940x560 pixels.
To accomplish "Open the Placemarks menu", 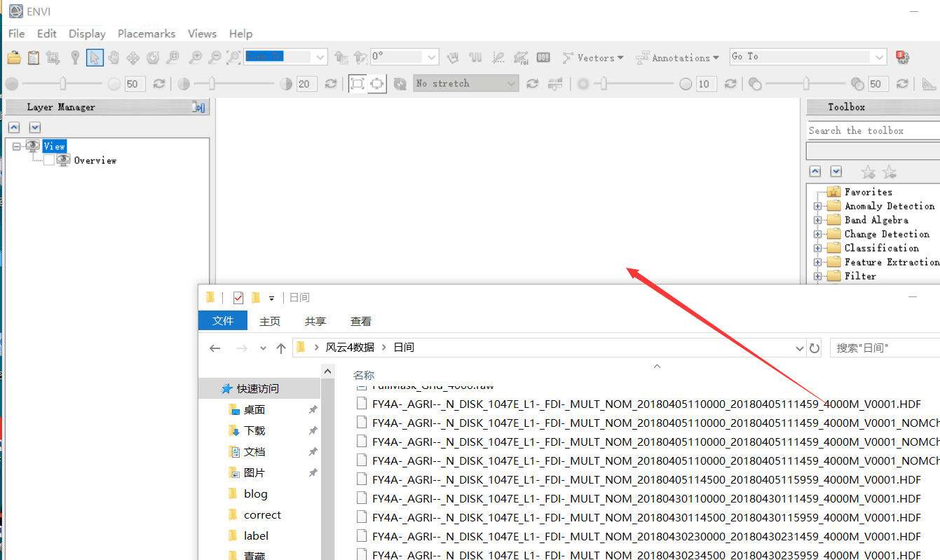I will [x=147, y=34].
